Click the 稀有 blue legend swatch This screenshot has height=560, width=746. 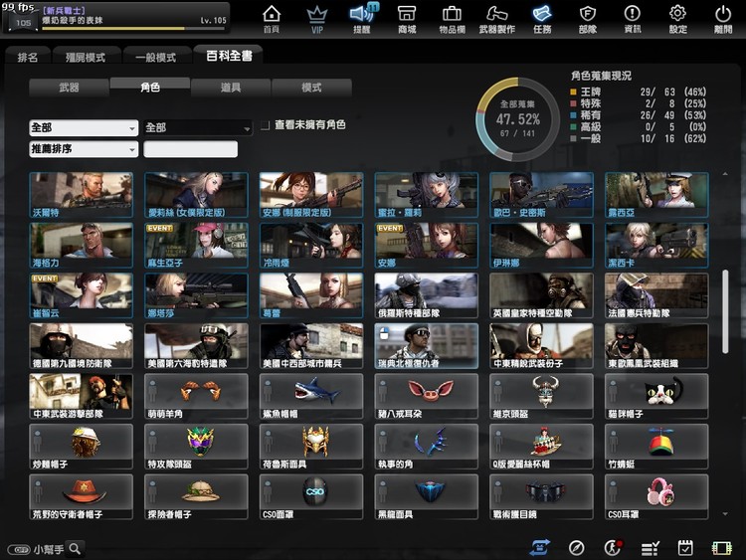(x=573, y=115)
